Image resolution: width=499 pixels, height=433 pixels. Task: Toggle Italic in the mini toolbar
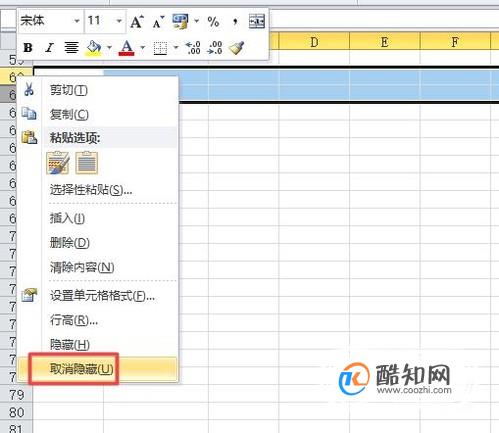tap(49, 48)
